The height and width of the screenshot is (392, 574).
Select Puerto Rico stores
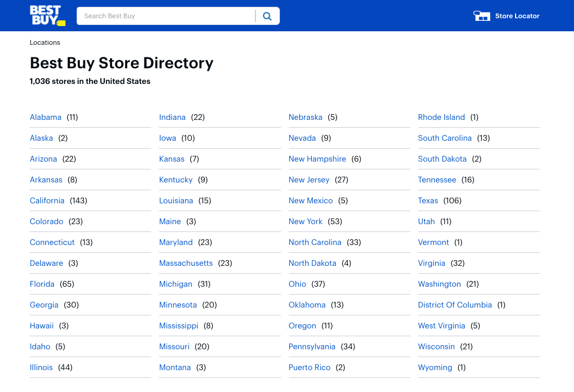coord(310,367)
